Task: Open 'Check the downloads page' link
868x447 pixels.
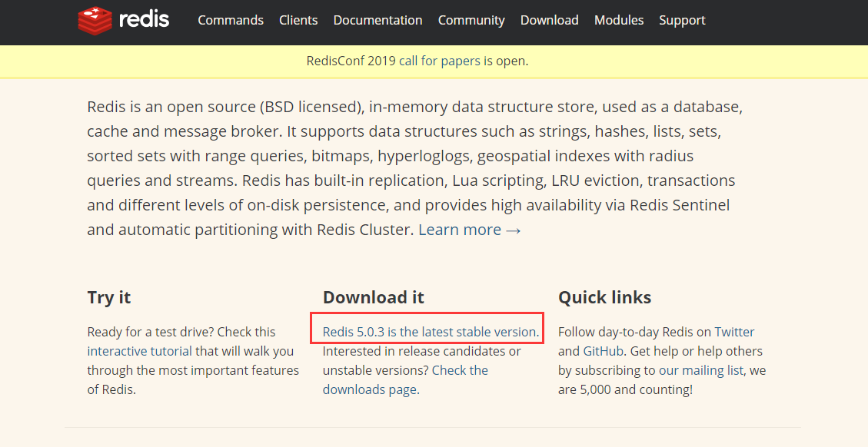Action: tap(405, 380)
